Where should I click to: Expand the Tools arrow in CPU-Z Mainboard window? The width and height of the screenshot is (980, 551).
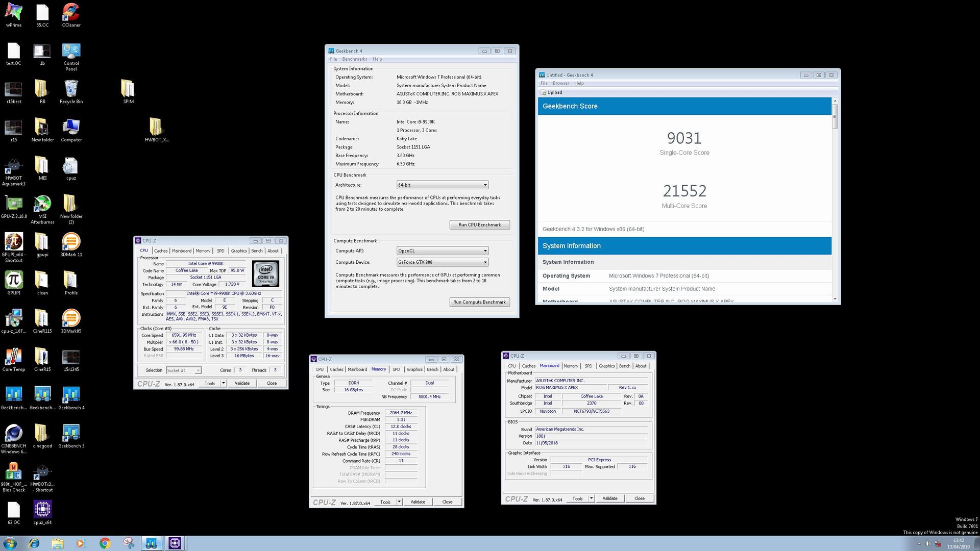(591, 498)
